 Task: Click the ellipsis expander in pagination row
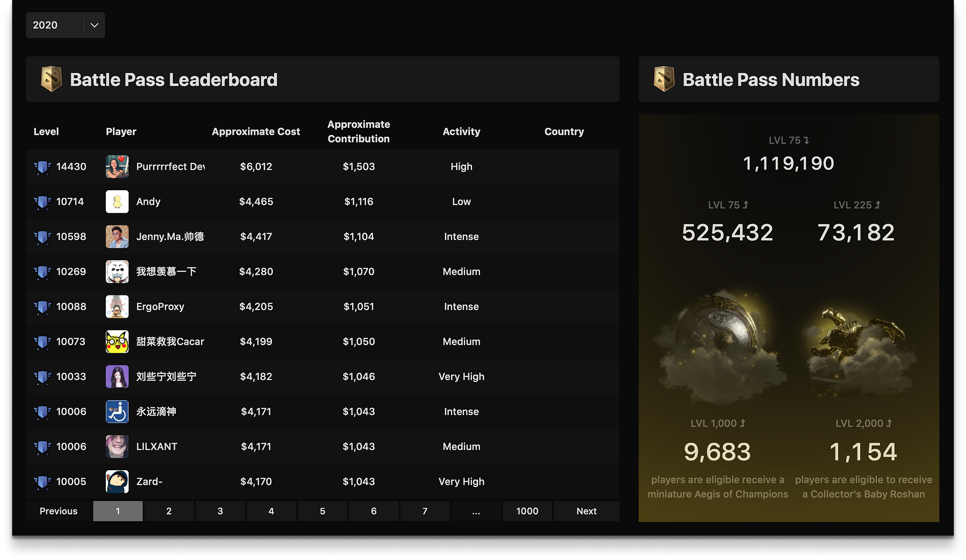[475, 511]
